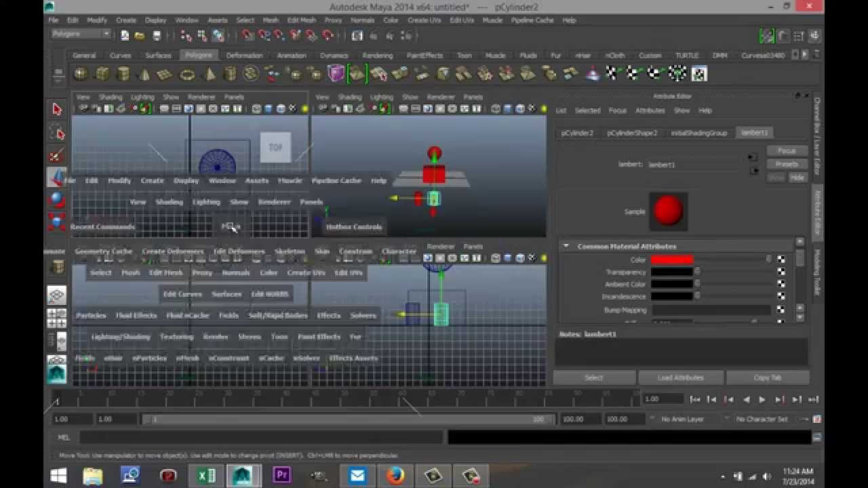This screenshot has width=868, height=488.
Task: Click the Windows Start button
Action: [58, 476]
